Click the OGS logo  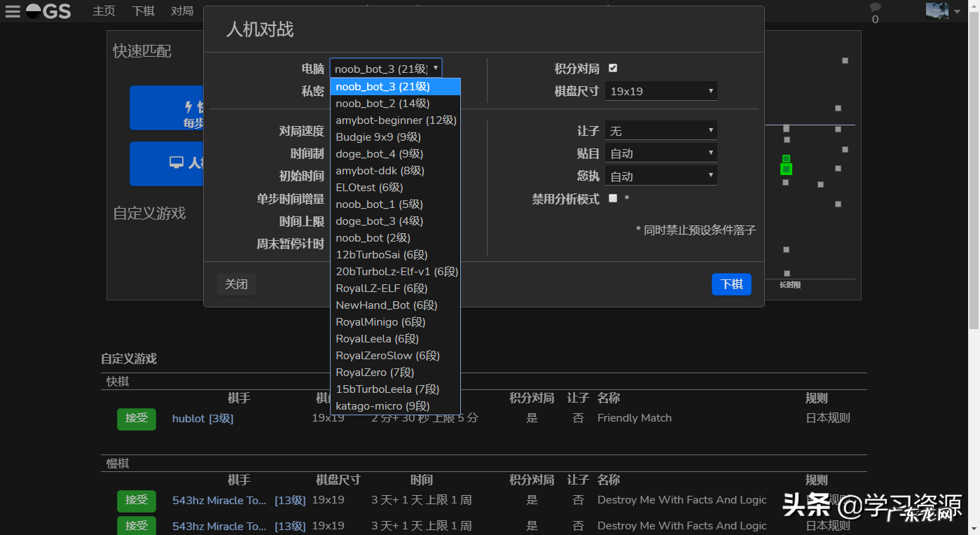click(x=48, y=11)
